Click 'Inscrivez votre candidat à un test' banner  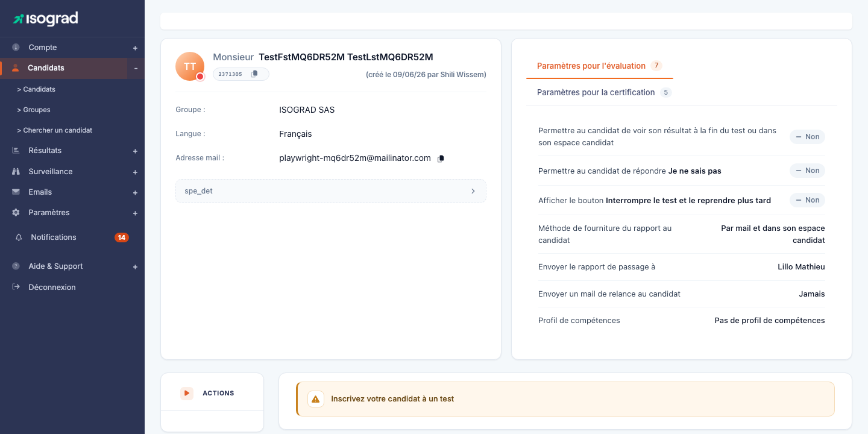565,399
